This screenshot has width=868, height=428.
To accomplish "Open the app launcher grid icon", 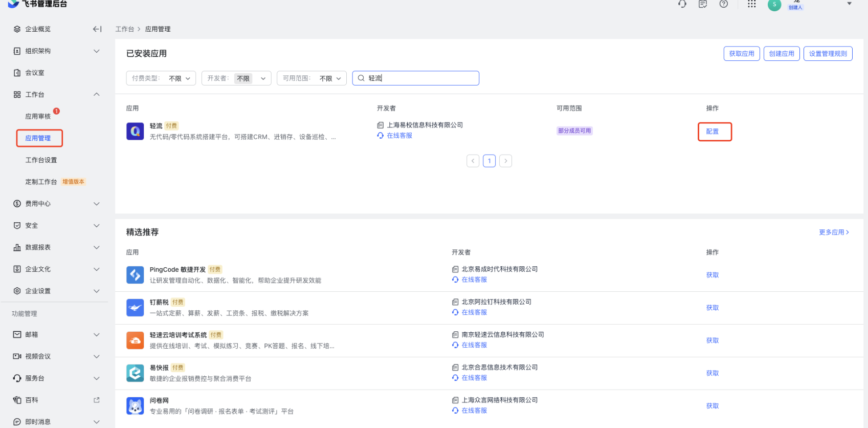I will (x=751, y=4).
